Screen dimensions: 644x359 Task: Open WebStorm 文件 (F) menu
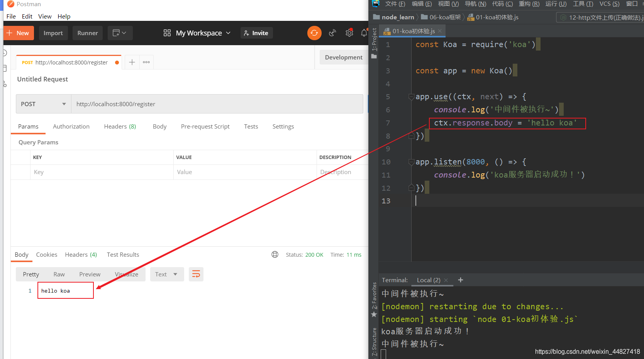395,4
